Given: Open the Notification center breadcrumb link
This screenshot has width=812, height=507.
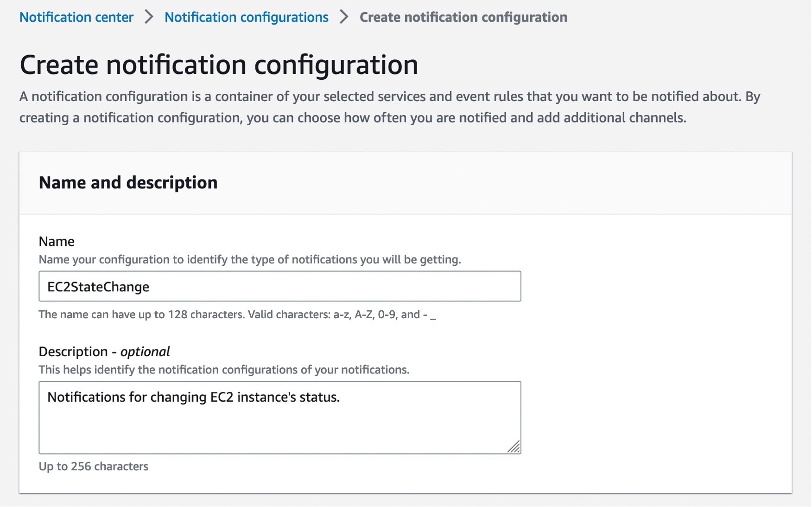Looking at the screenshot, I should (x=76, y=17).
